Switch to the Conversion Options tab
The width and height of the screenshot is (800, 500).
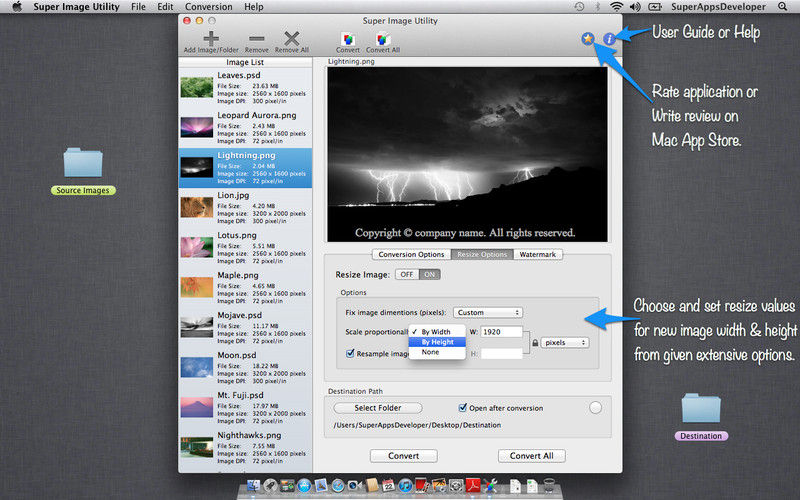tap(411, 254)
